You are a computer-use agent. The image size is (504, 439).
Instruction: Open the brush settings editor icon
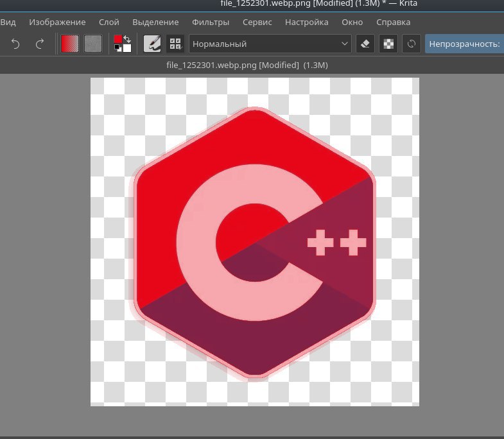(x=152, y=44)
